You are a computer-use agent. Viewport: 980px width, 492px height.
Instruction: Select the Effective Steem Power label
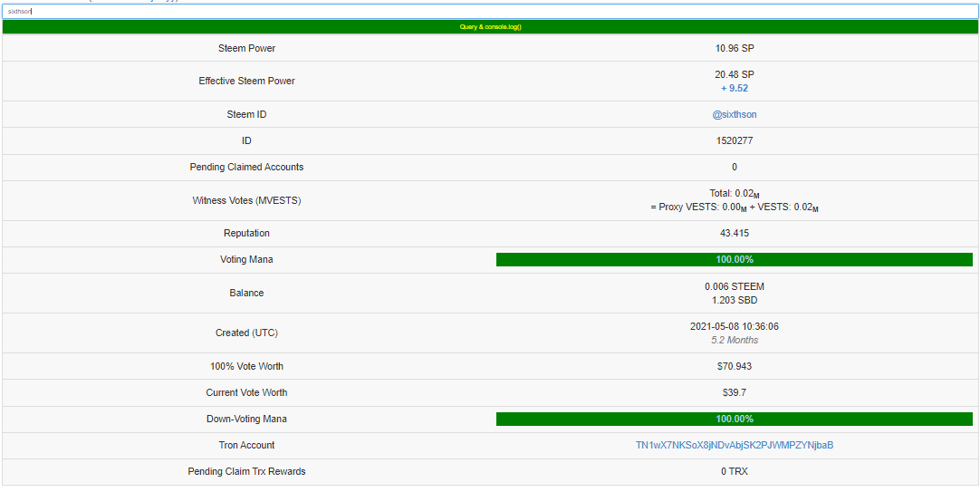point(247,82)
